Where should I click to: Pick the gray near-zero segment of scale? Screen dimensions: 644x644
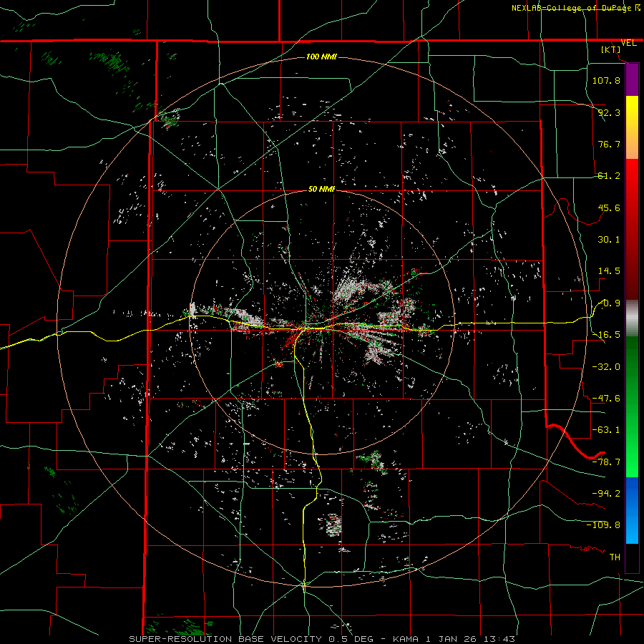[x=632, y=318]
